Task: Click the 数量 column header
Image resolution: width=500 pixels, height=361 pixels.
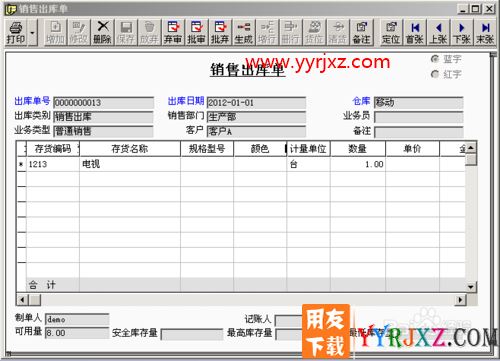Action: 358,149
